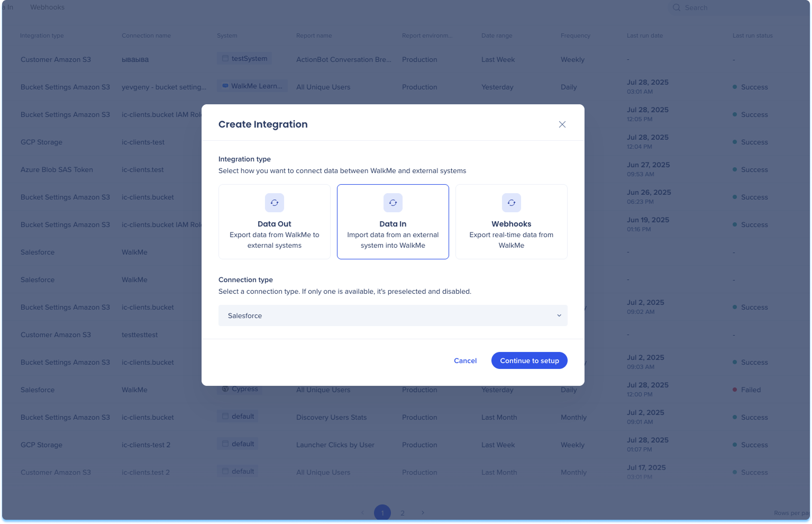Viewport: 812px width, 524px height.
Task: Click the testSystem system tag
Action: (x=244, y=58)
